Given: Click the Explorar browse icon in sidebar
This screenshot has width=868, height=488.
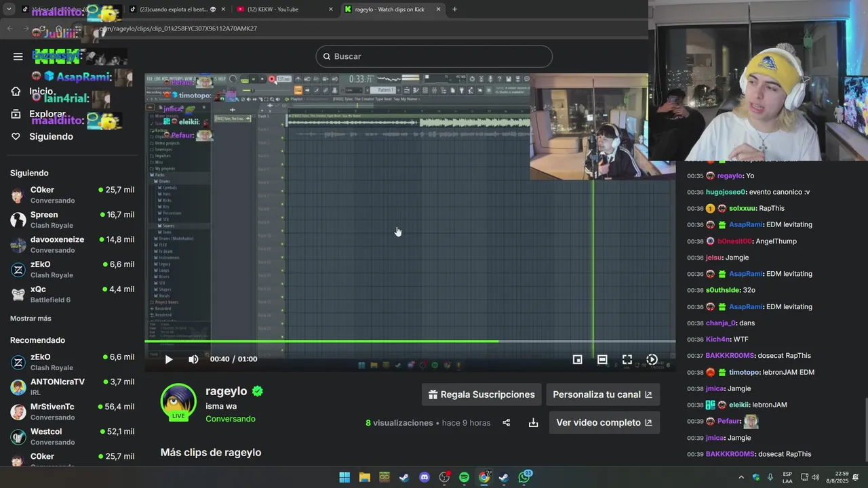Looking at the screenshot, I should tap(16, 114).
